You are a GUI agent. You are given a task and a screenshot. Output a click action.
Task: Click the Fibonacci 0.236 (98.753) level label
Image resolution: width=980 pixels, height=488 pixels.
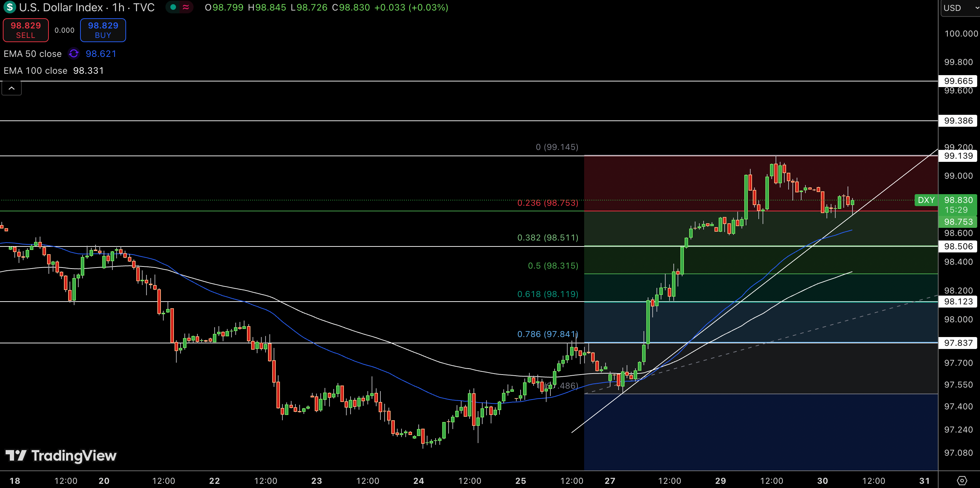tap(548, 203)
